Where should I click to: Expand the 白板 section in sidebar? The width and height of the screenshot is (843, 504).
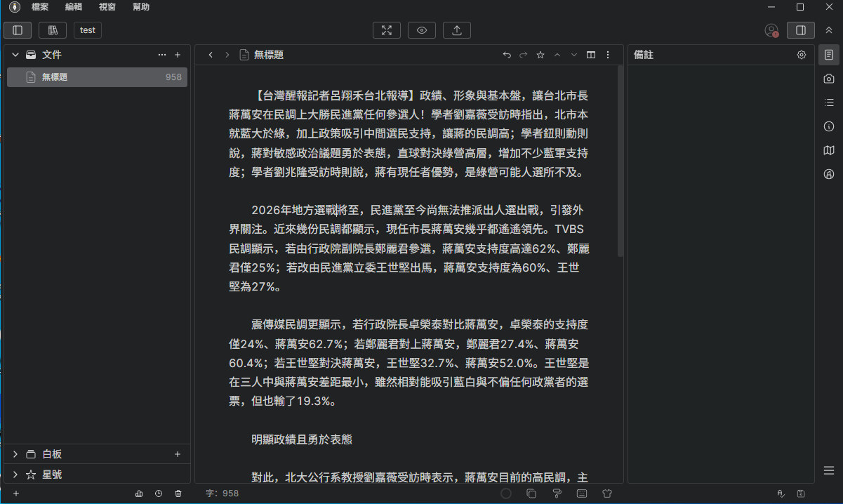pos(15,453)
